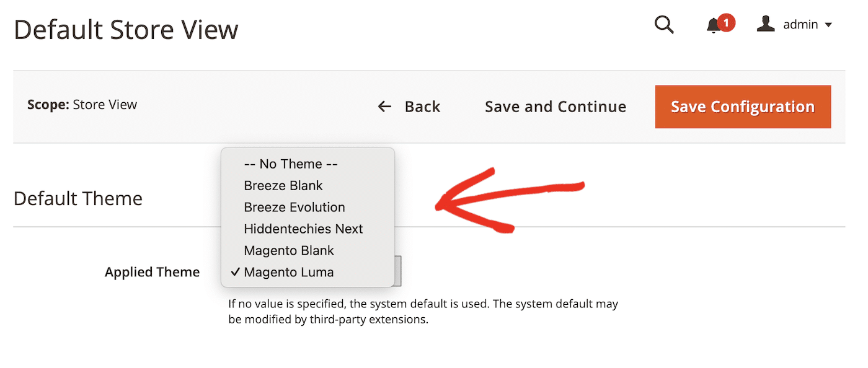Open the admin username menu

(800, 25)
